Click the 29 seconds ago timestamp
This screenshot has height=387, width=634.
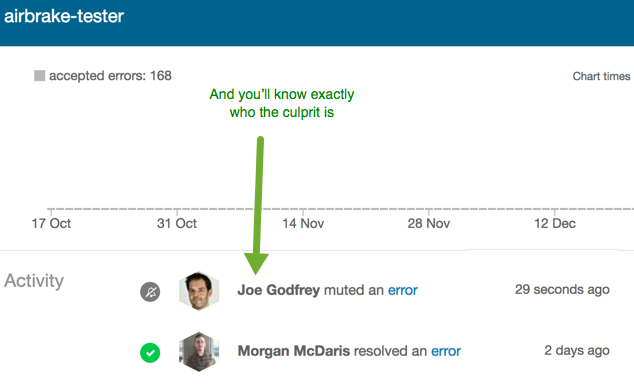point(562,290)
